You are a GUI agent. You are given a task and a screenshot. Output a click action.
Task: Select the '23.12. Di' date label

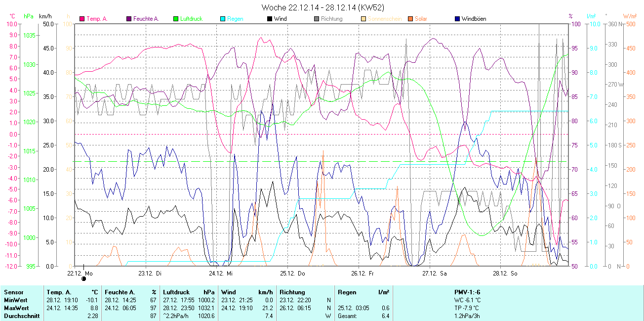[x=150, y=273]
